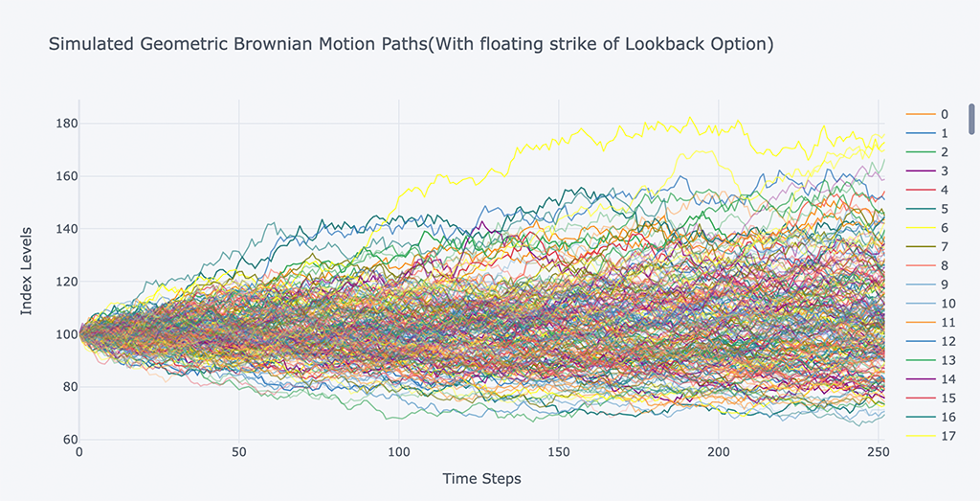980x501 pixels.
Task: Toggle the purple trace 3 legend item
Action: coord(944,171)
